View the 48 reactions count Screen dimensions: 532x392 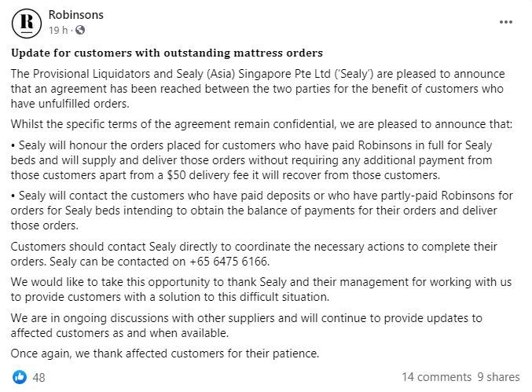[x=39, y=377]
